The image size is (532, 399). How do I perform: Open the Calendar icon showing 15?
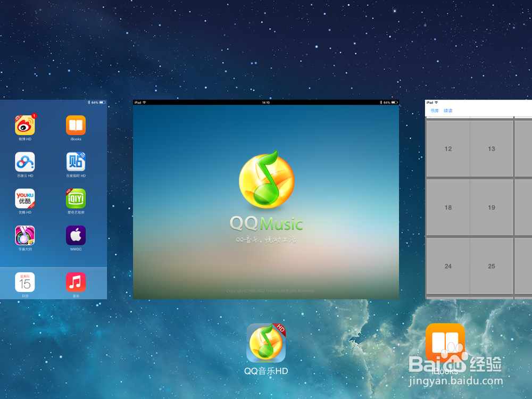[x=25, y=282]
